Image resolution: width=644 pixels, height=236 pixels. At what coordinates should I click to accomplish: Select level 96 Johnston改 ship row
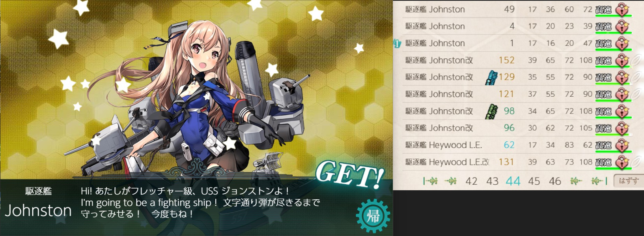pyautogui.click(x=517, y=128)
